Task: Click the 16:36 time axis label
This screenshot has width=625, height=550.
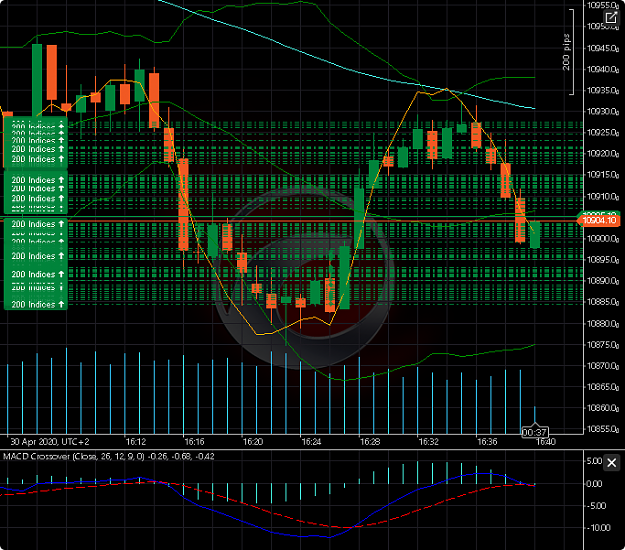Action: click(x=487, y=442)
